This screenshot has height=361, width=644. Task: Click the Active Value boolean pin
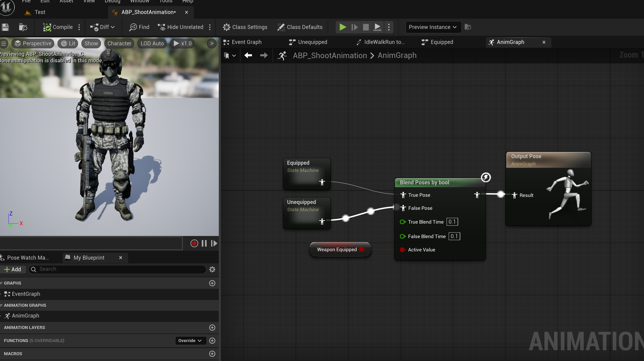click(x=402, y=250)
